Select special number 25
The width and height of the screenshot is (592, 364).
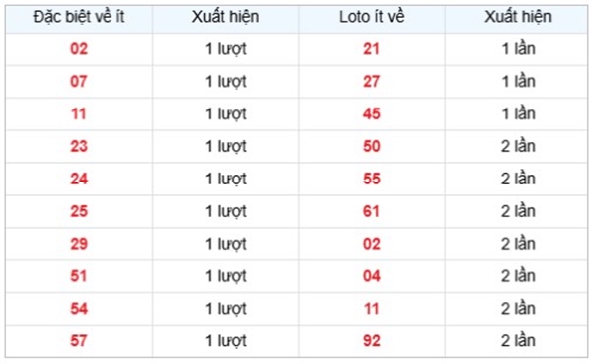[x=79, y=211]
